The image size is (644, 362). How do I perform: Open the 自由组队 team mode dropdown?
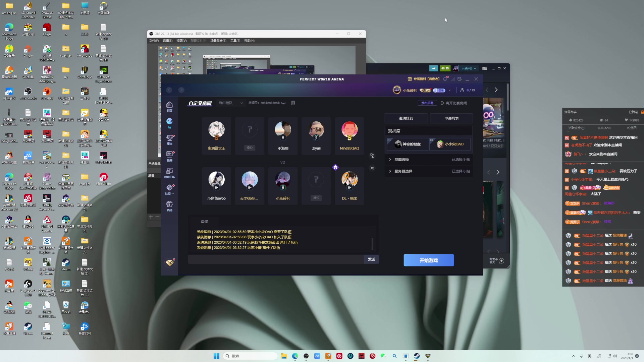pos(231,103)
